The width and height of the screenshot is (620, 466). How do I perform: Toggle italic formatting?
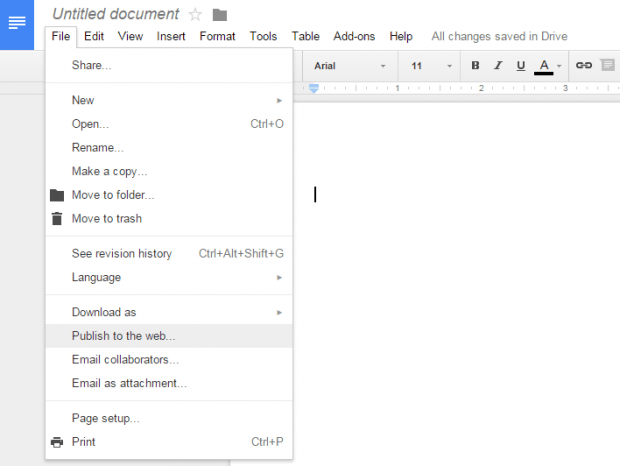pyautogui.click(x=498, y=66)
